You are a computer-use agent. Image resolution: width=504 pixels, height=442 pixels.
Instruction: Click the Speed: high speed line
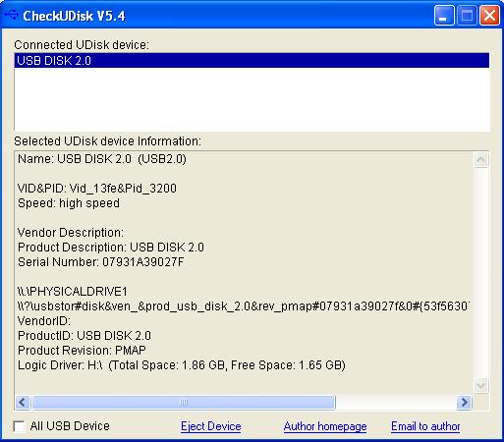(x=69, y=203)
